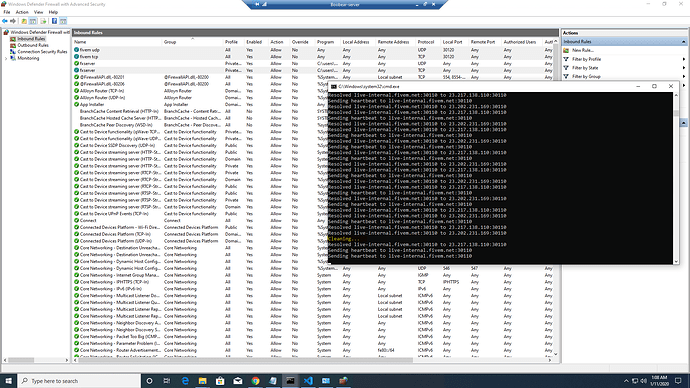Click the rules list vertical scrollbar

tap(555, 197)
